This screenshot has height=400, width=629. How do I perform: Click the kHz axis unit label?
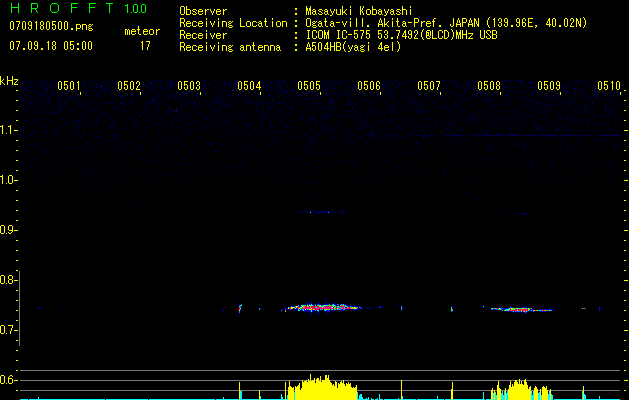[x=9, y=81]
